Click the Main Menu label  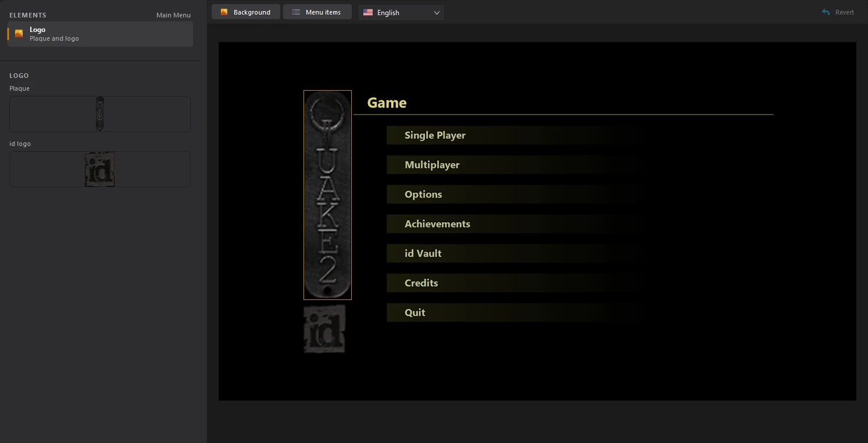coord(173,15)
